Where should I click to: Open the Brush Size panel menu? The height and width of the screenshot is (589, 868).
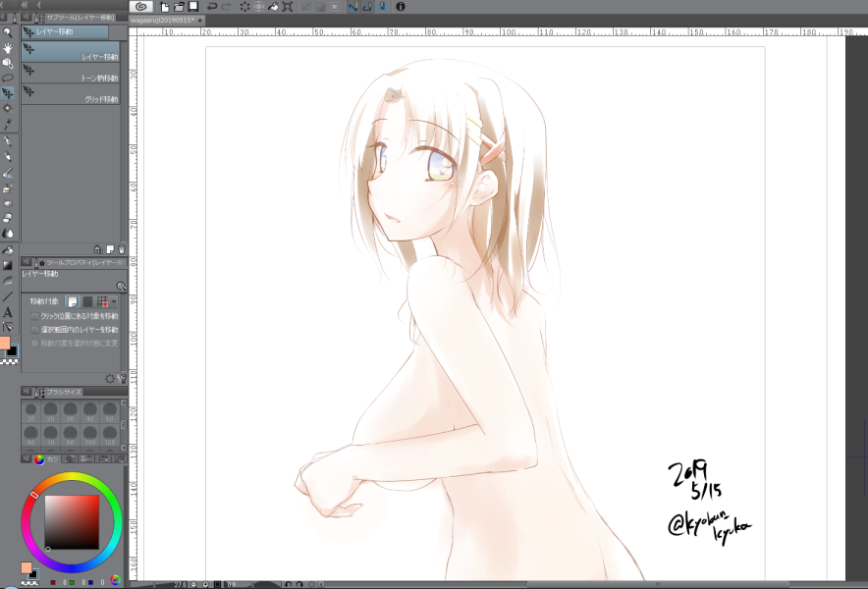click(26, 392)
